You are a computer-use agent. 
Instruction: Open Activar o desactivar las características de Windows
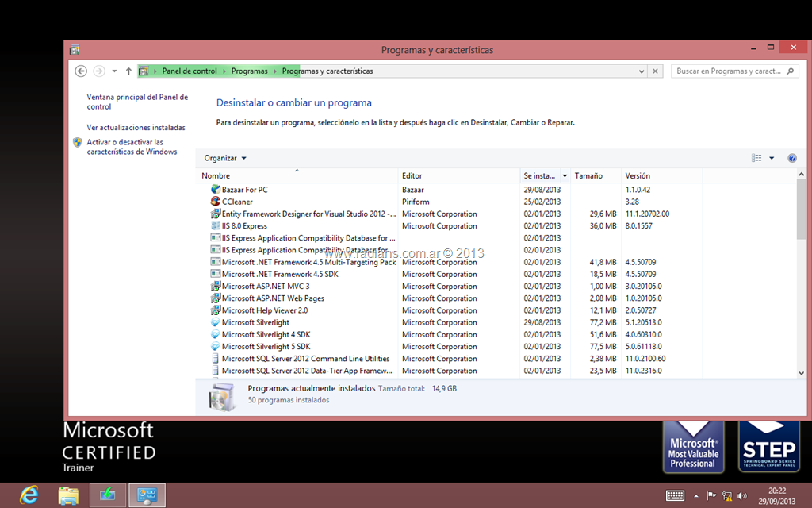point(132,147)
